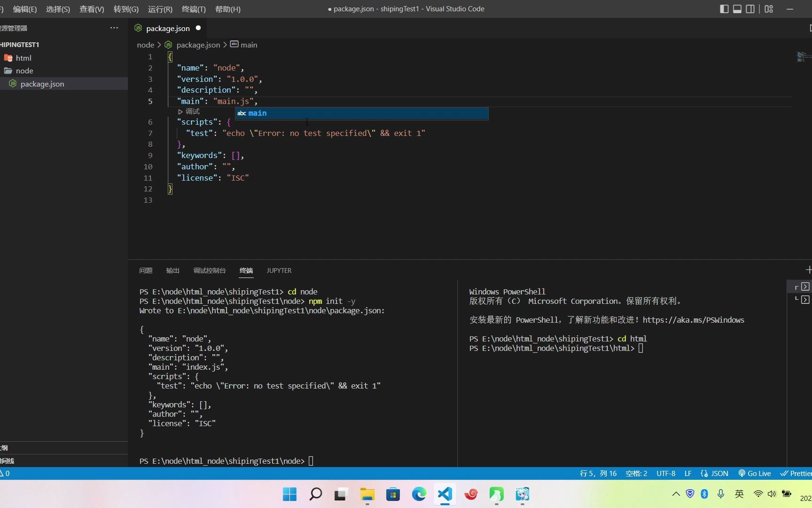The height and width of the screenshot is (508, 812).
Task: Switch to the JUPYTER panel tab
Action: [279, 270]
